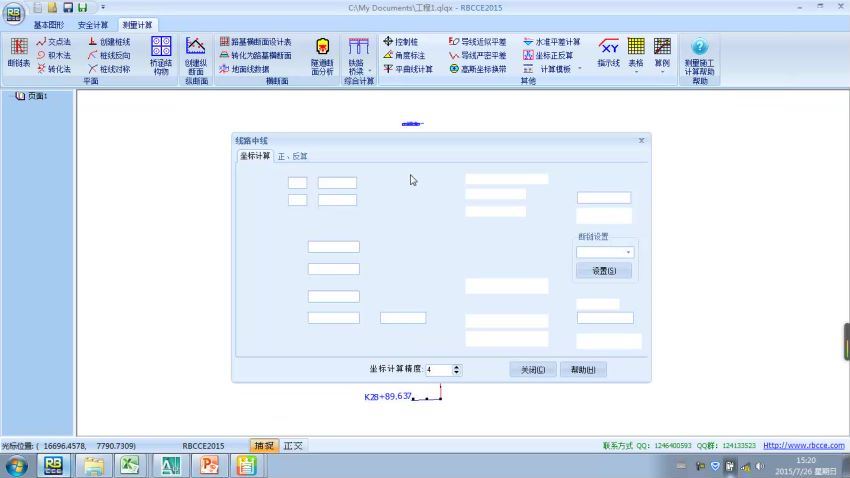The height and width of the screenshot is (478, 850).
Task: Select 高斯坐标换带 tool
Action: click(478, 69)
